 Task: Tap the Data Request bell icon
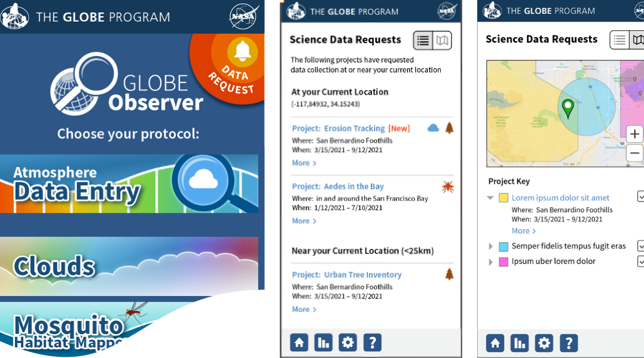tap(242, 52)
